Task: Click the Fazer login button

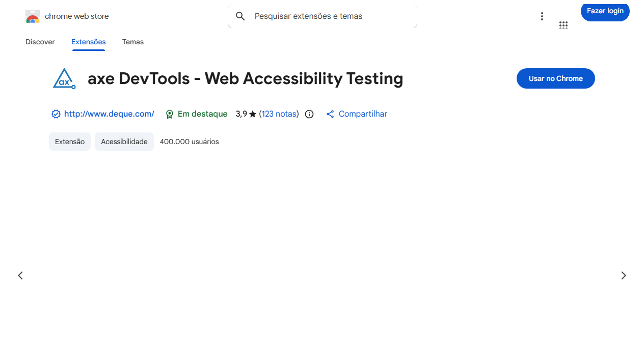Action: 605,11
